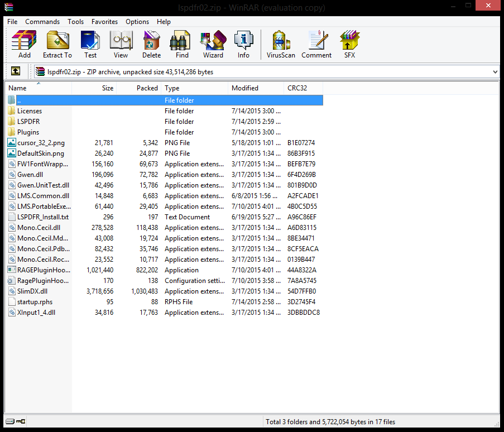The height and width of the screenshot is (432, 504).
Task: Run the Test archive tool
Action: click(90, 44)
